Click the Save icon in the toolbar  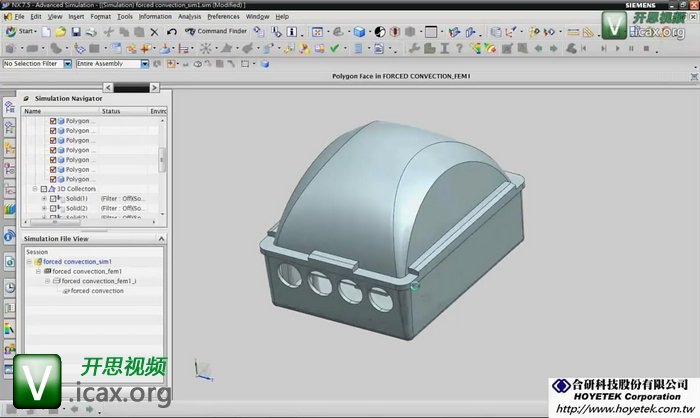pos(74,32)
